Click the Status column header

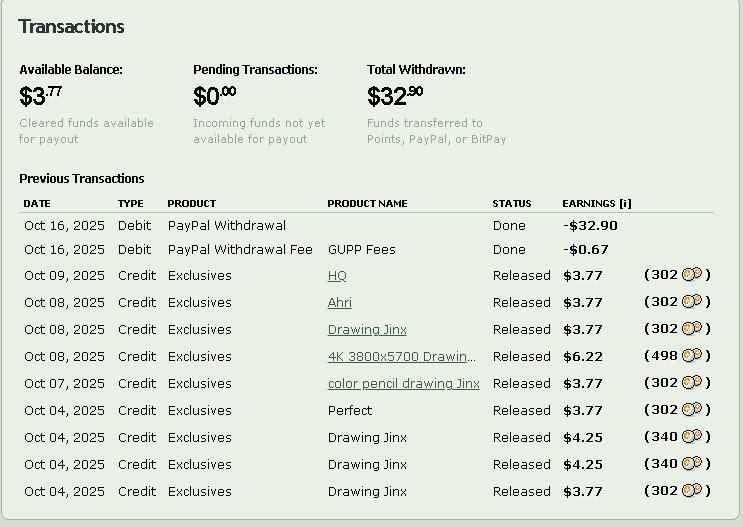pyautogui.click(x=511, y=204)
